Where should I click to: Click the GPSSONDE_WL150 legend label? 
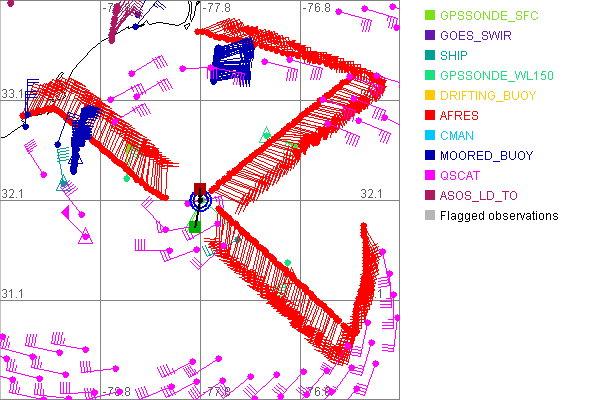[497, 76]
